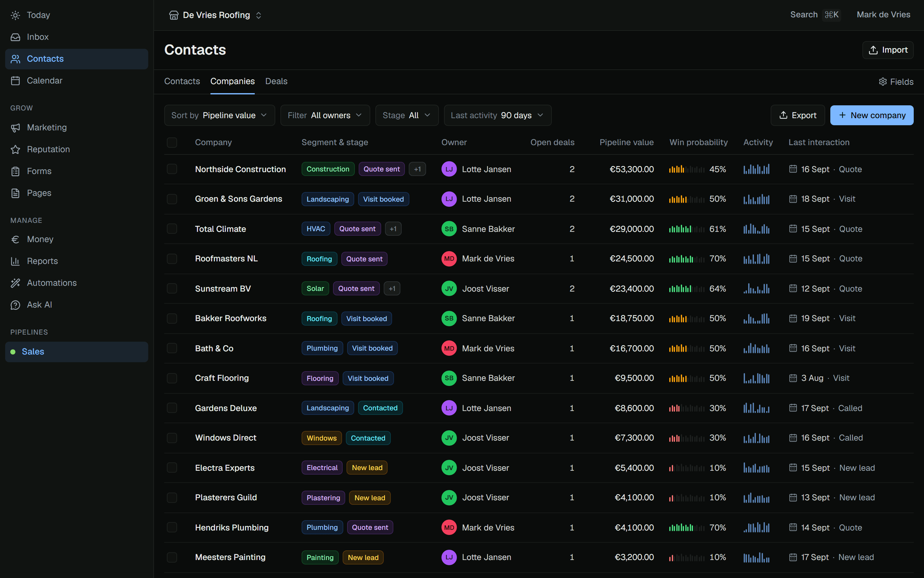This screenshot has height=578, width=924.
Task: Click the Visit booked tag on Bath & Co
Action: [372, 348]
